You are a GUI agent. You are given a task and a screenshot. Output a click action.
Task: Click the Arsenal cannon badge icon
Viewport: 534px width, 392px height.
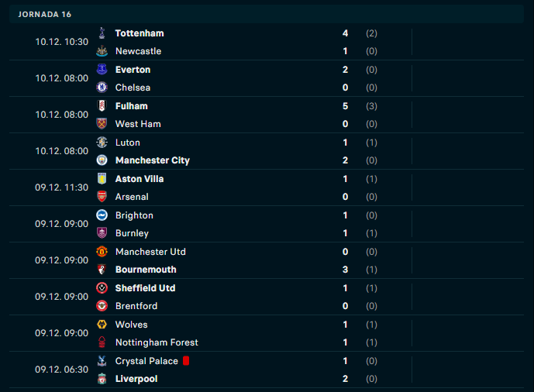coord(102,197)
